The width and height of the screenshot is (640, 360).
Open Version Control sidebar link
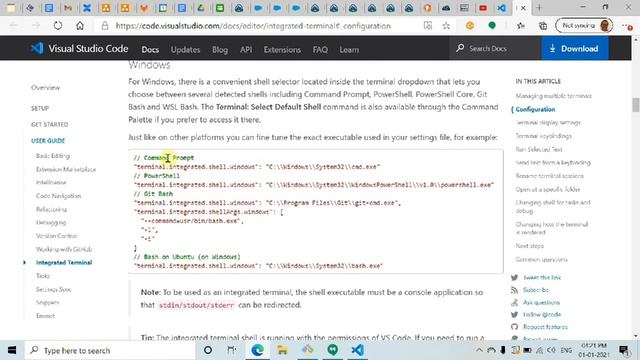(56, 236)
